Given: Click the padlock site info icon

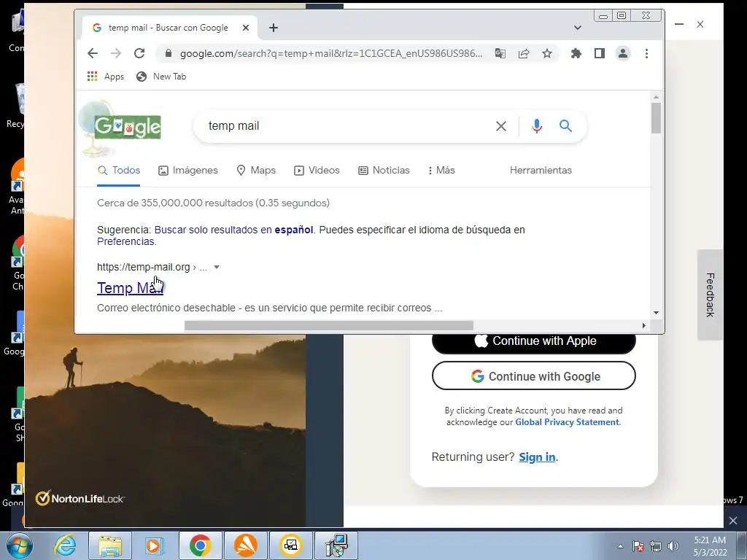Looking at the screenshot, I should (168, 53).
